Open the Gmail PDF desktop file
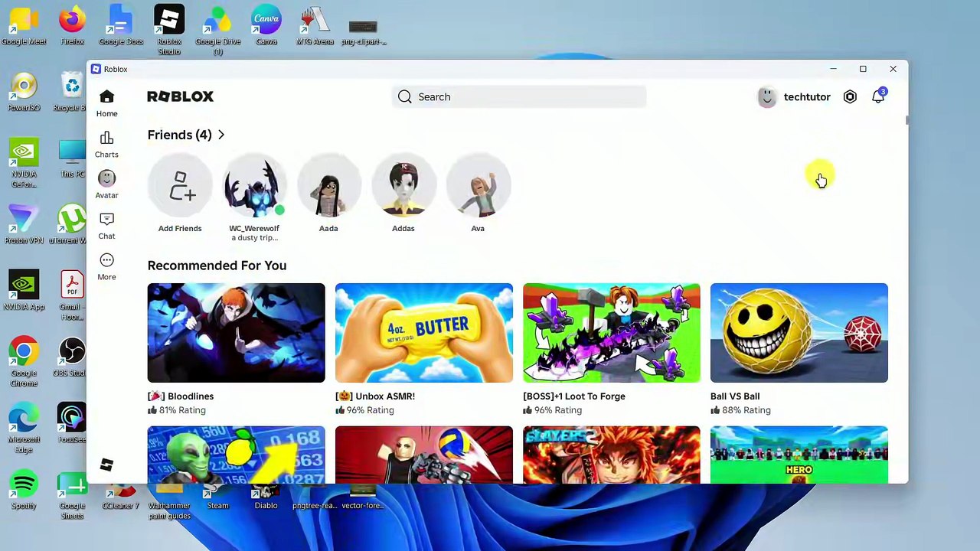980x551 pixels. click(72, 296)
